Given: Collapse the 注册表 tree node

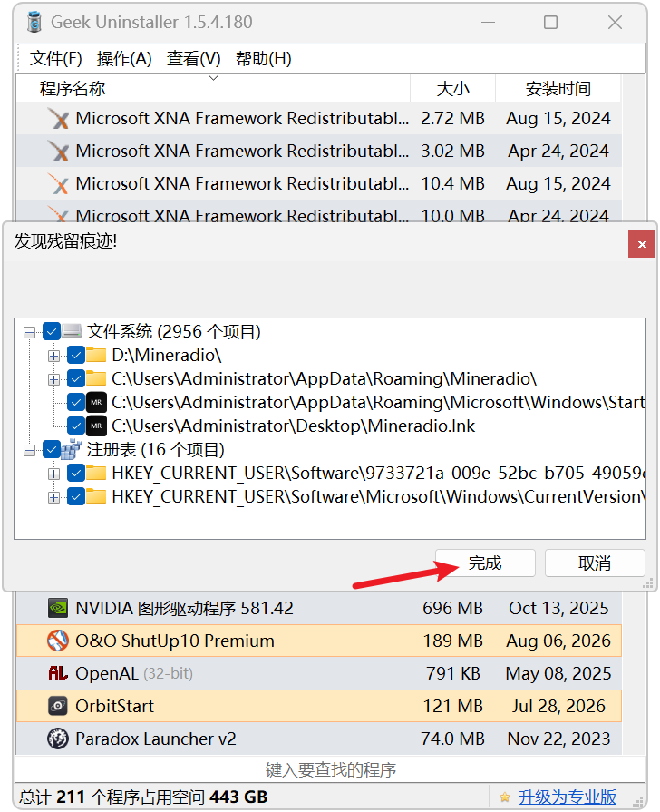Looking at the screenshot, I should (x=30, y=451).
